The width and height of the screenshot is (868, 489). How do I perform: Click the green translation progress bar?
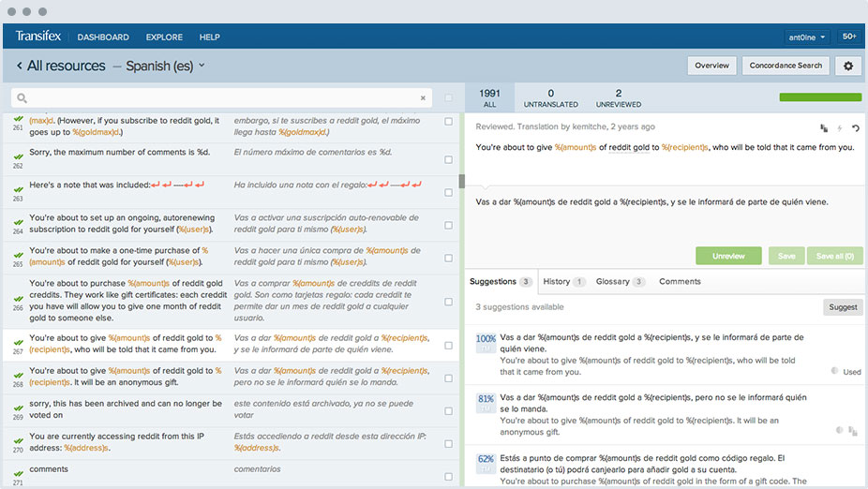[x=820, y=97]
